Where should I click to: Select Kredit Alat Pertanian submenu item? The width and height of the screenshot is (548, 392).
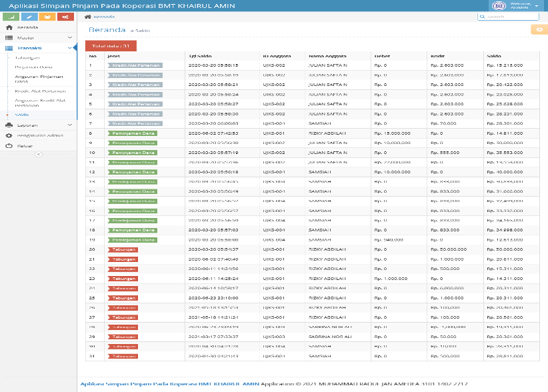click(40, 91)
